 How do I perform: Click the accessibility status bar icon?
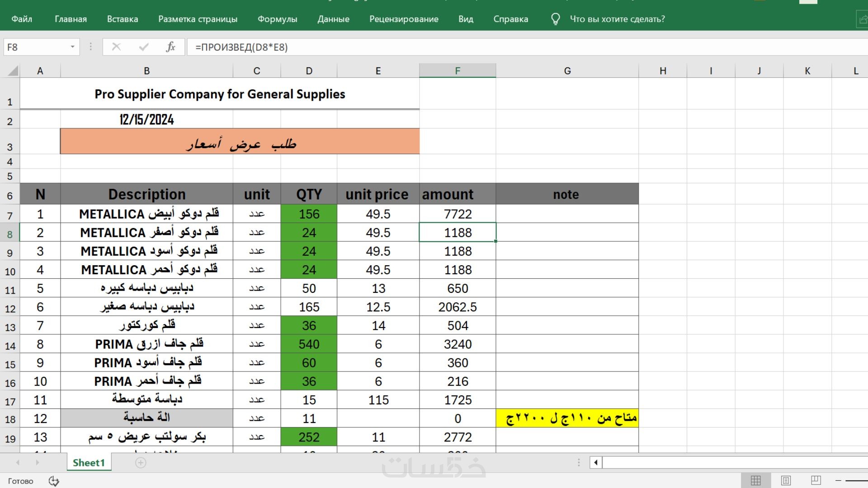point(54,481)
